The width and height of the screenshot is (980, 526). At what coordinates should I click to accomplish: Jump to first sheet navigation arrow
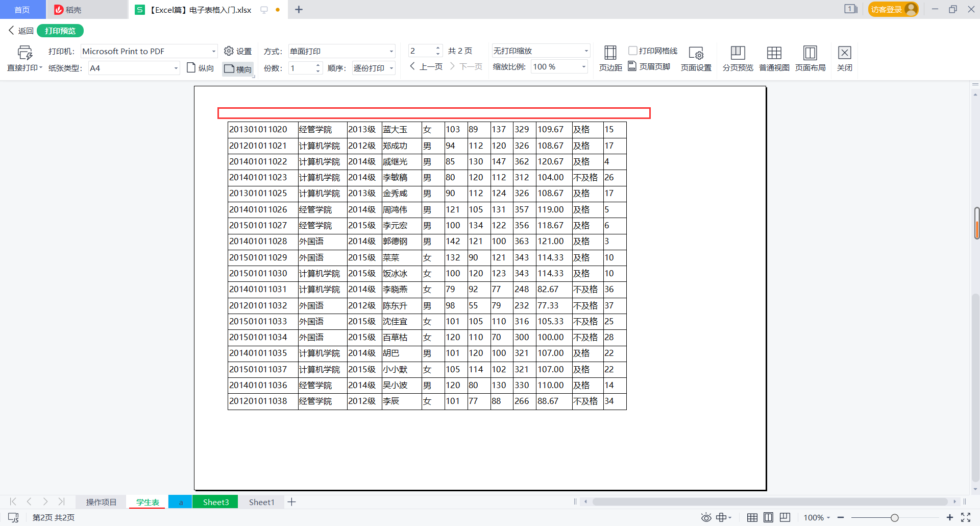tap(13, 501)
